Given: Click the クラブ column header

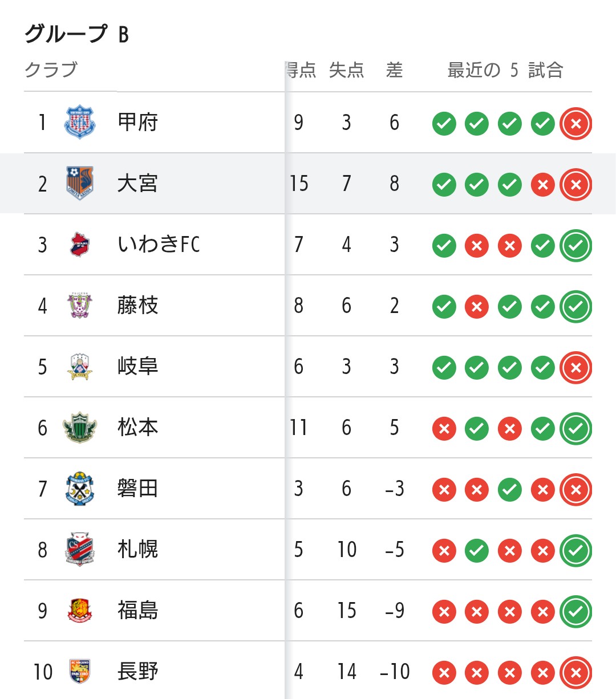Looking at the screenshot, I should tap(51, 70).
